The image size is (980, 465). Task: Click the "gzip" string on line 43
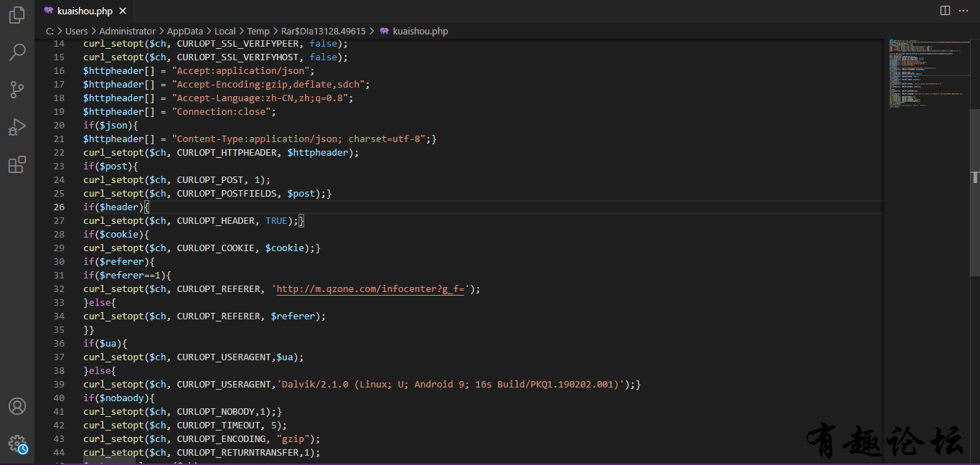point(293,439)
